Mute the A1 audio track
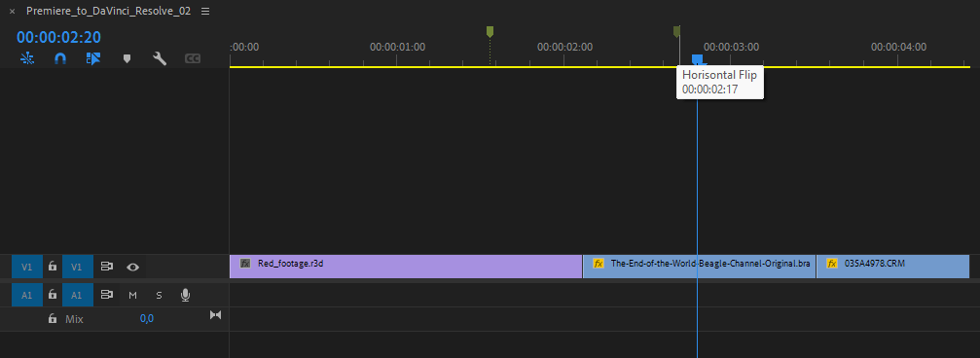 point(132,295)
